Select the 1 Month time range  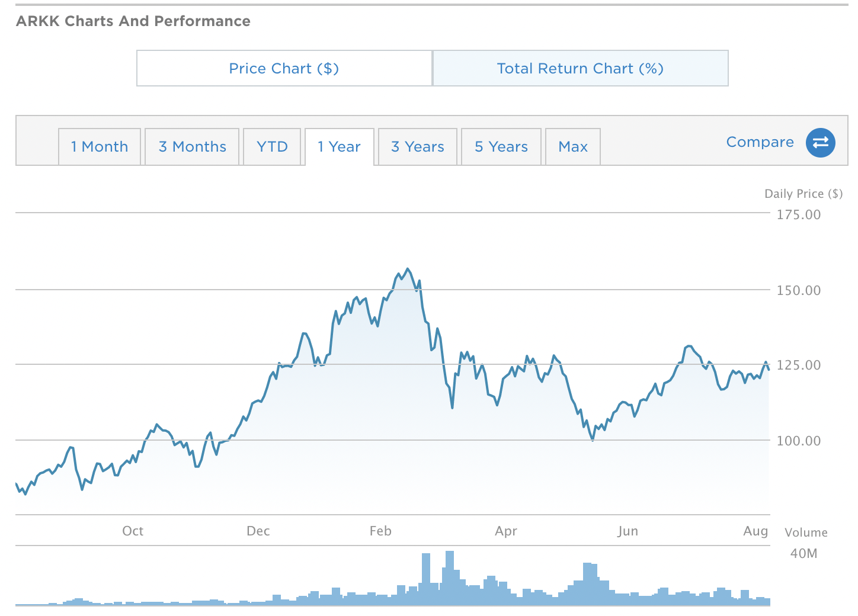coord(100,147)
